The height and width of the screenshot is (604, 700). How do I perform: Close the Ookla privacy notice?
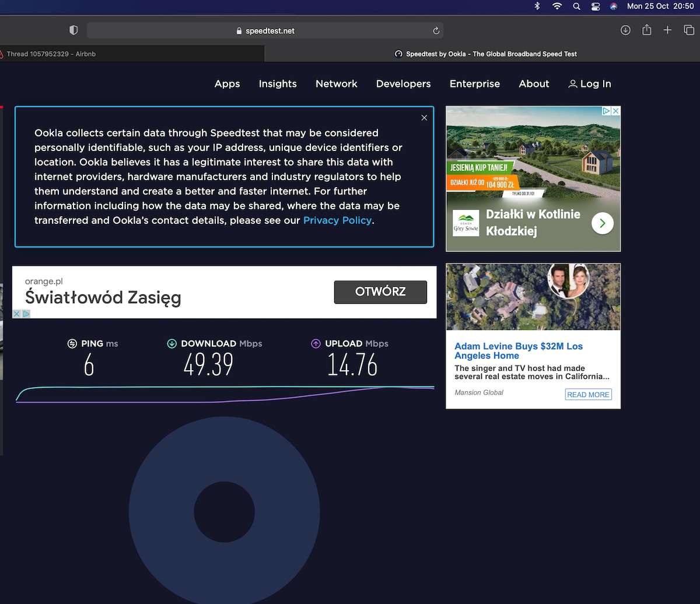tap(424, 118)
